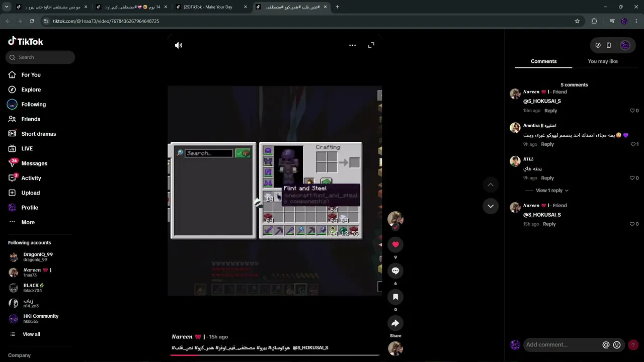Click the address bar URL
This screenshot has width=644, height=362.
[106, 21]
